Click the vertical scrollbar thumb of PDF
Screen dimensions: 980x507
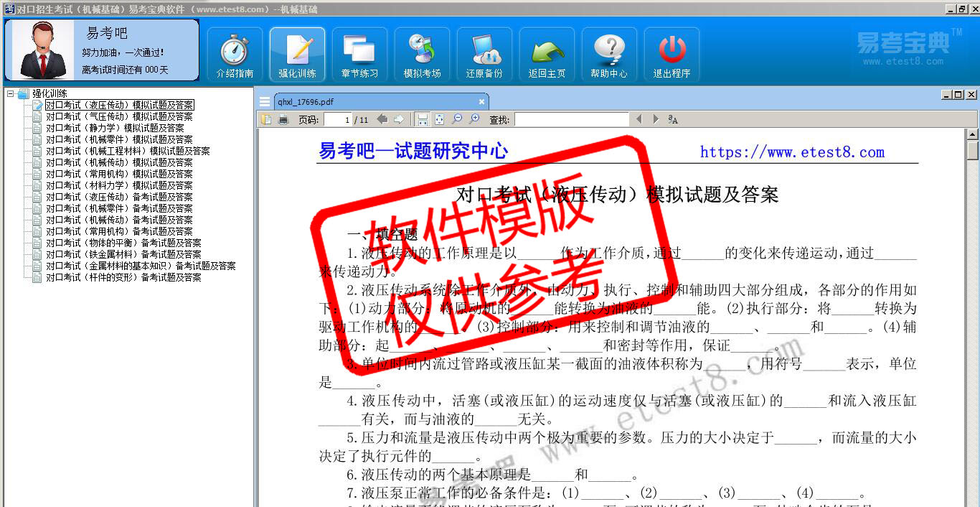[x=973, y=150]
